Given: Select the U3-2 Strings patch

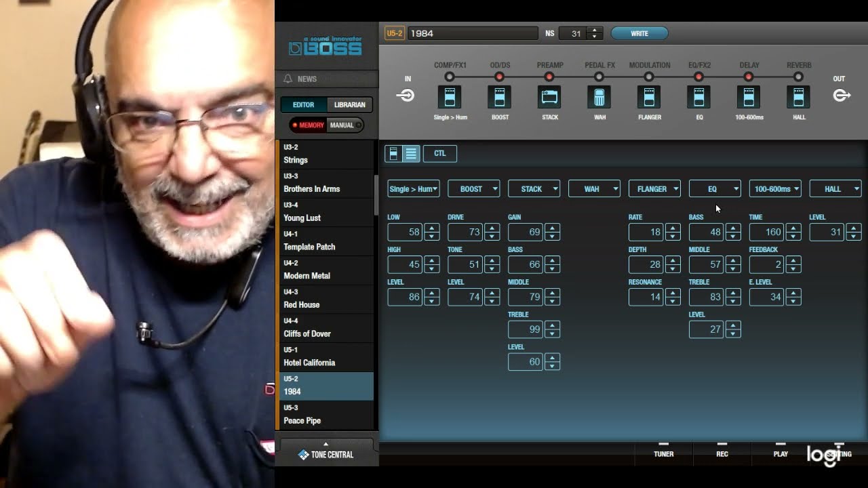Looking at the screenshot, I should click(326, 154).
